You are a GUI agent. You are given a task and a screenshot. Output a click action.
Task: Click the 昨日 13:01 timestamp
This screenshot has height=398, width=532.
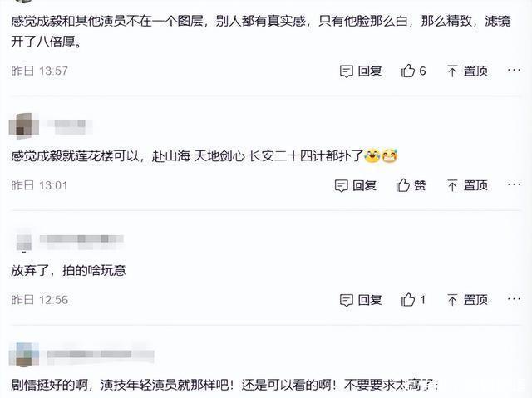click(x=39, y=185)
